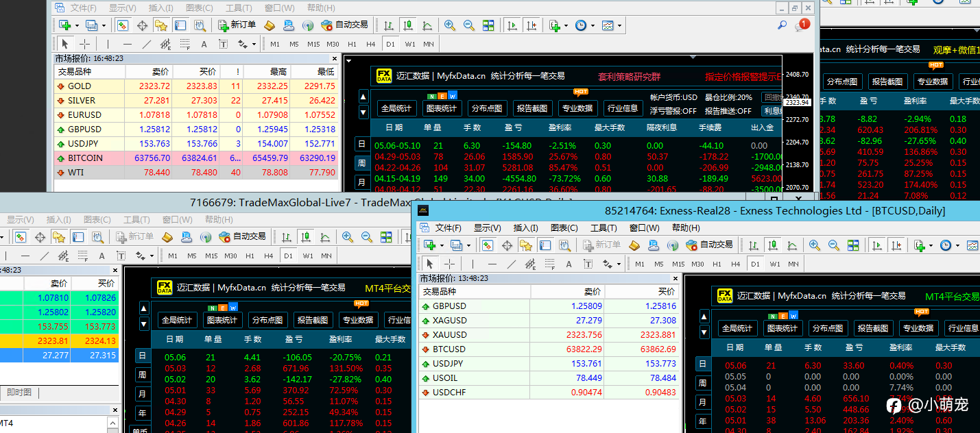980x433 pixels.
Task: Open Periods clock dropdown in top window
Action: (x=584, y=25)
